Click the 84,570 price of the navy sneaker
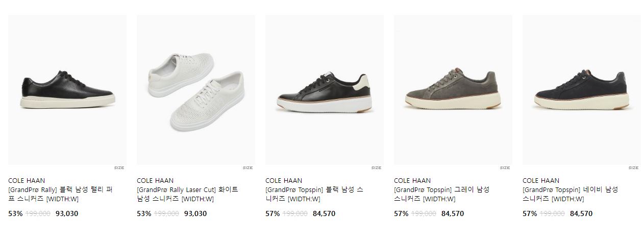The width and height of the screenshot is (644, 238). tap(581, 213)
